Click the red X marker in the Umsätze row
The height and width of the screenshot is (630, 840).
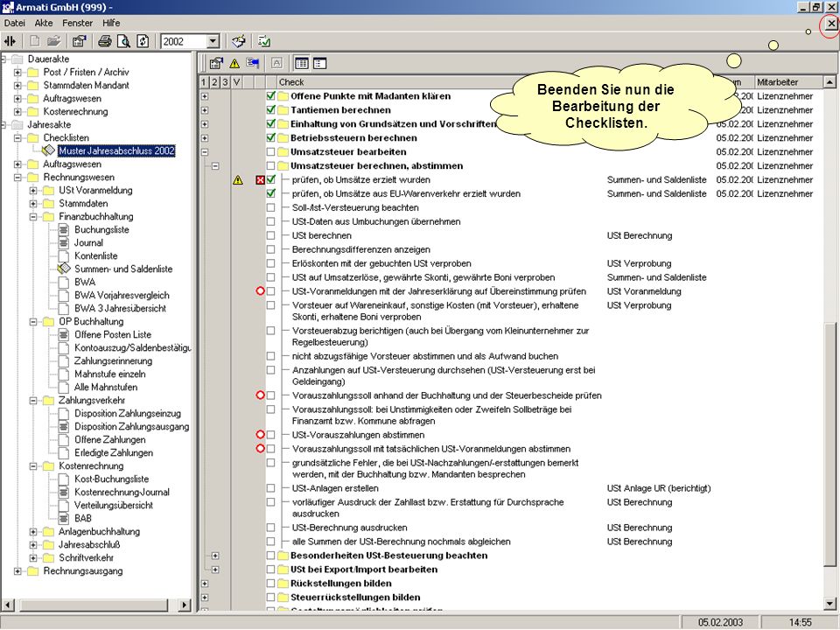click(261, 180)
